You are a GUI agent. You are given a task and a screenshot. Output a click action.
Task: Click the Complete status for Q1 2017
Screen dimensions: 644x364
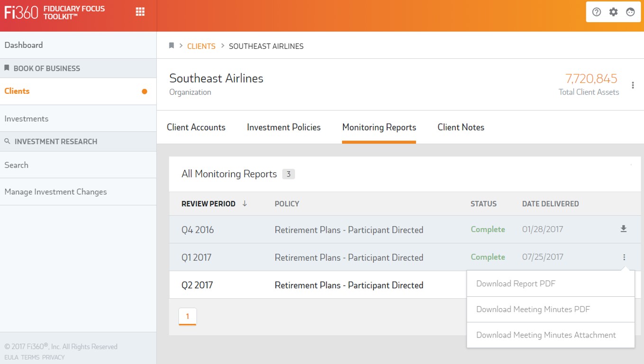(488, 257)
